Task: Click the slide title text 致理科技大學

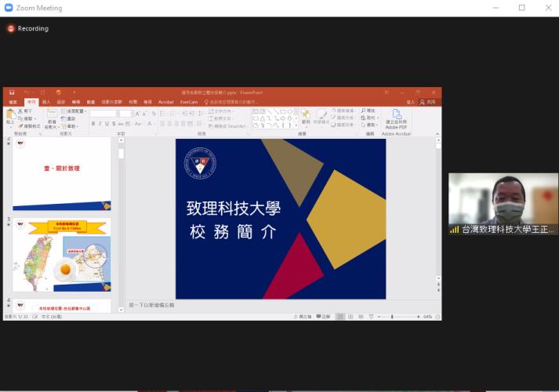Action: [x=234, y=209]
